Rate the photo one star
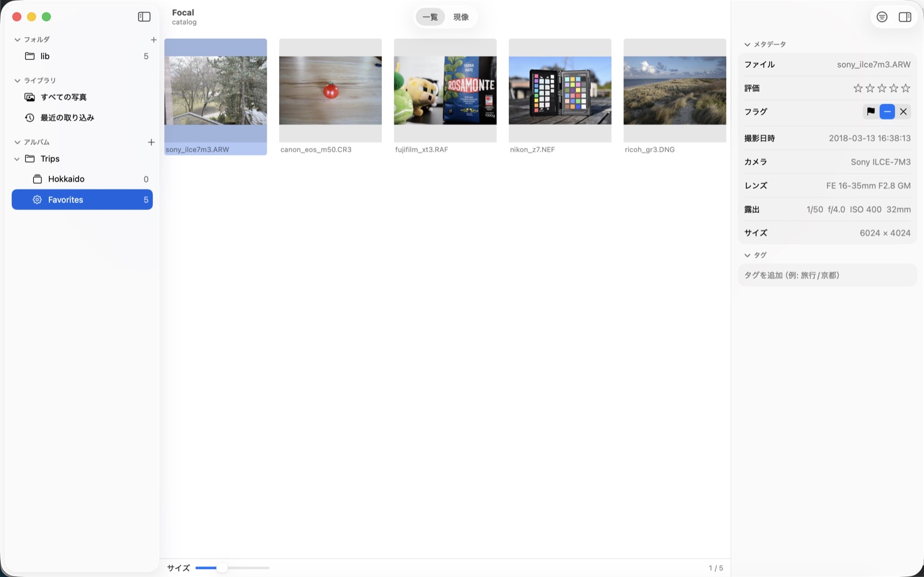 tap(857, 88)
